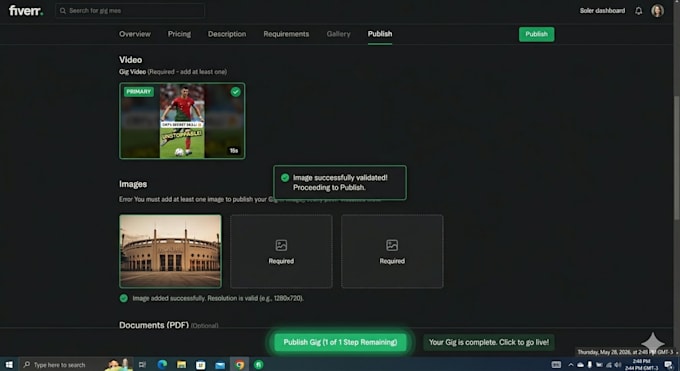Select the Gallery tab
Image resolution: width=680 pixels, height=371 pixels.
[338, 34]
